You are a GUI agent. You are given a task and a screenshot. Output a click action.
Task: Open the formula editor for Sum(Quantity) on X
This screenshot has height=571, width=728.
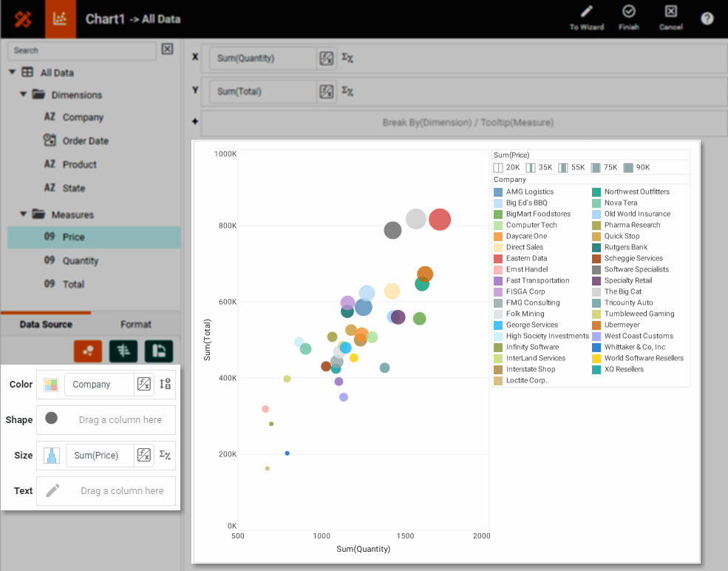pyautogui.click(x=325, y=58)
